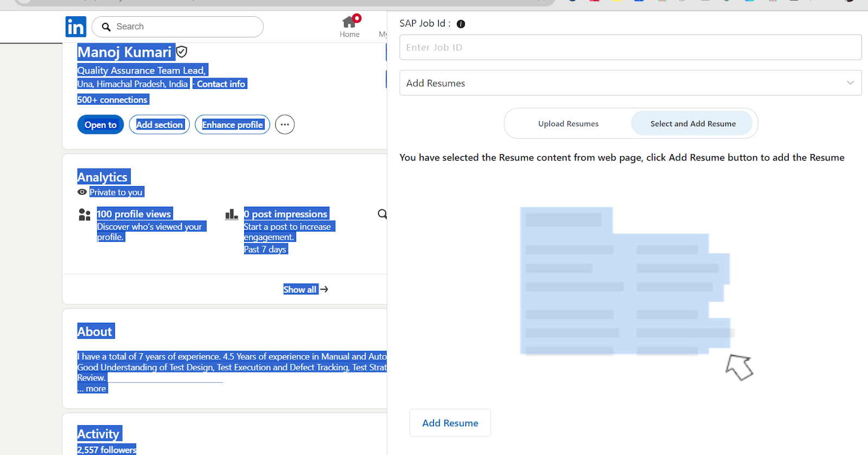
Task: Click the Enhance profile button
Action: 232,125
